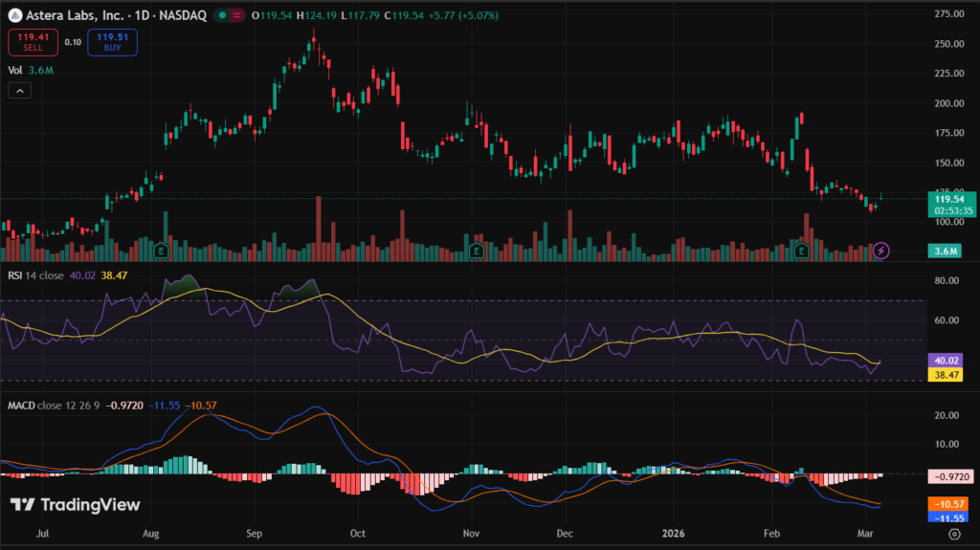Open the November earnings marker
The height and width of the screenshot is (550, 980).
point(476,251)
